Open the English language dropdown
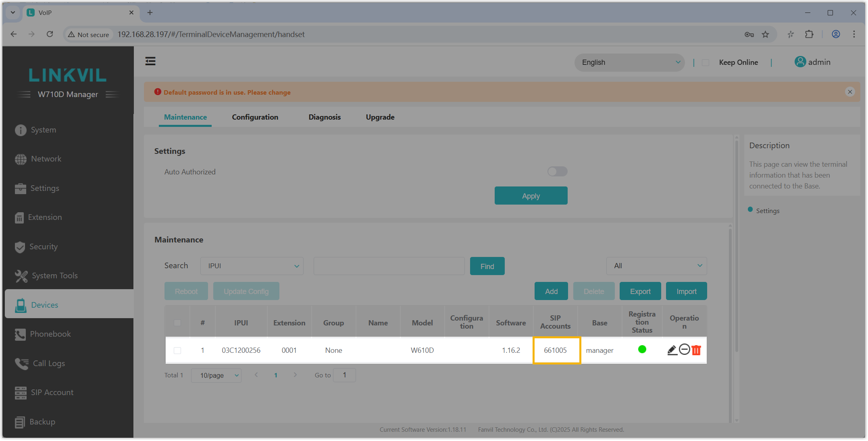Image resolution: width=868 pixels, height=441 pixels. click(629, 62)
